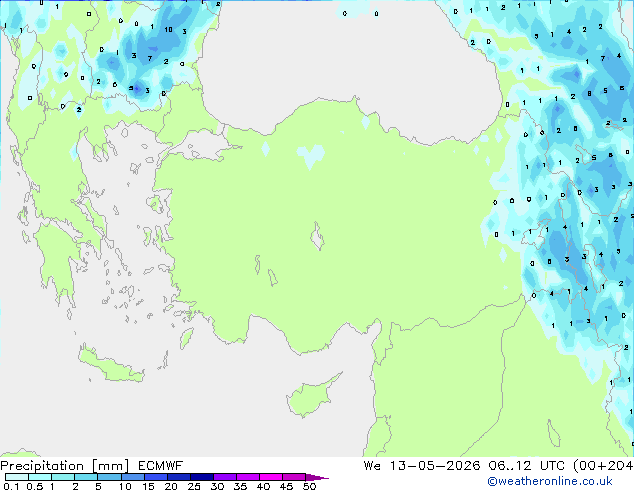Choose the 45–50 mm legend swatch
Screen dimensions: 634x490
pyautogui.click(x=294, y=477)
